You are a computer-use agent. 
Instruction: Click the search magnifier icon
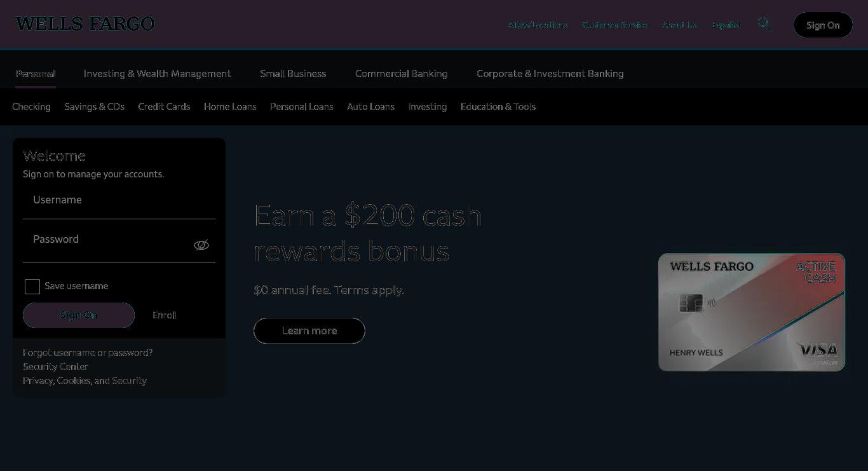(764, 25)
